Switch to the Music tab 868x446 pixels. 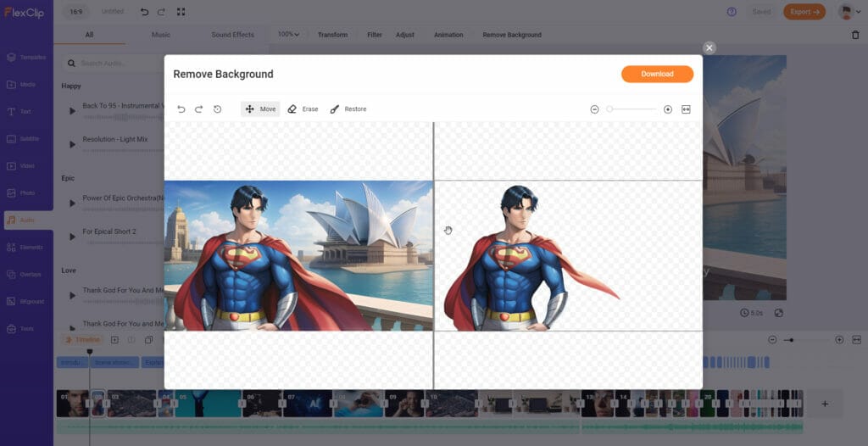[x=161, y=35]
